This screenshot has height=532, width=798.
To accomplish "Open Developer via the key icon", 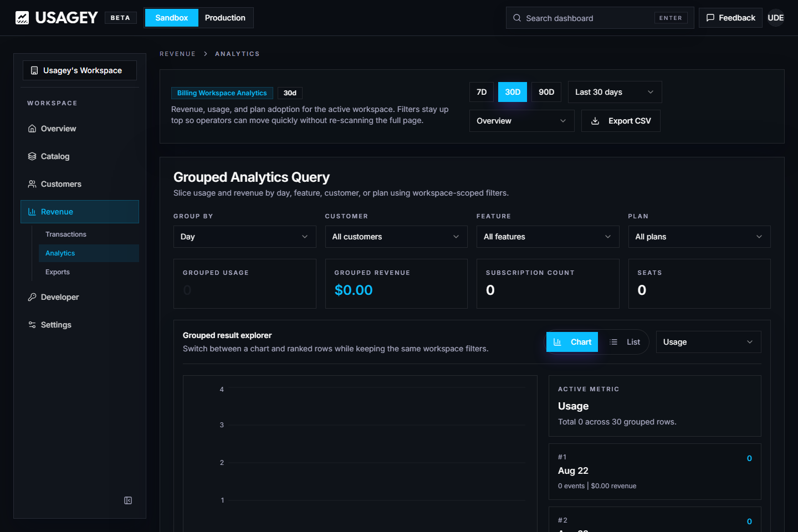I will tap(32, 297).
